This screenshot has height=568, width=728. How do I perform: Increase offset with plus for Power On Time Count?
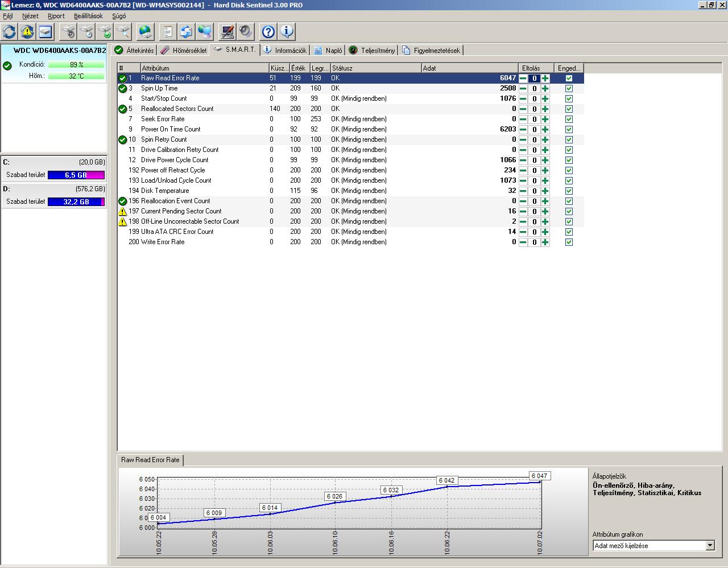click(545, 130)
